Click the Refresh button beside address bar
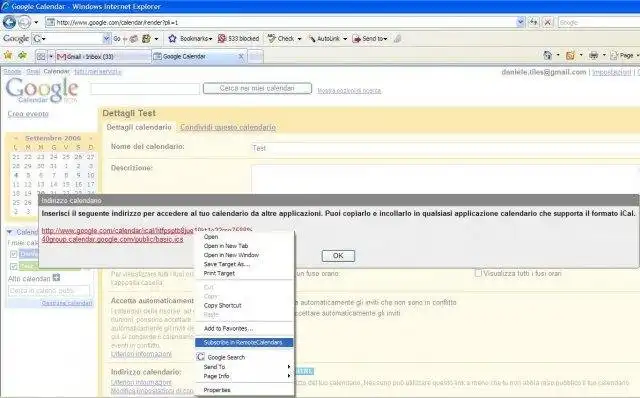 tap(533, 22)
